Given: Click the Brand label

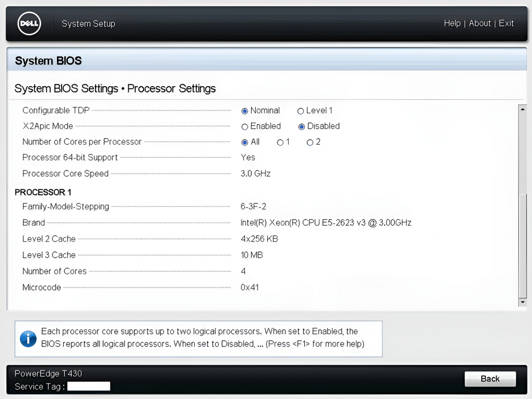Looking at the screenshot, I should pos(34,222).
